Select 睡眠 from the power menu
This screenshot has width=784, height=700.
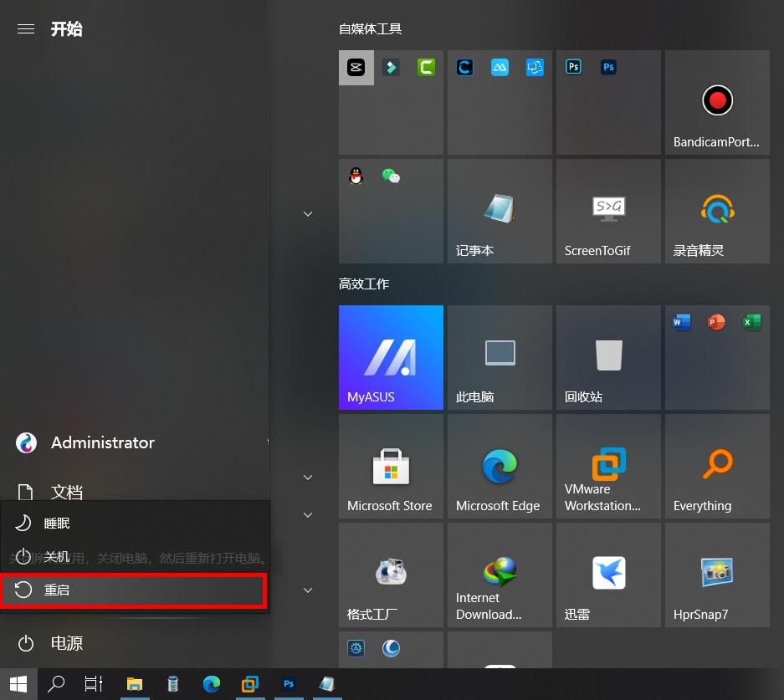click(x=59, y=523)
